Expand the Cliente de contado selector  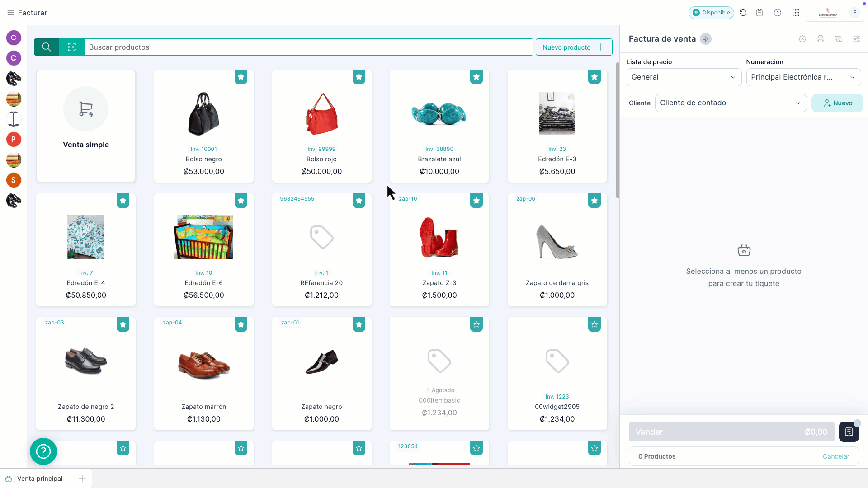[x=730, y=103]
